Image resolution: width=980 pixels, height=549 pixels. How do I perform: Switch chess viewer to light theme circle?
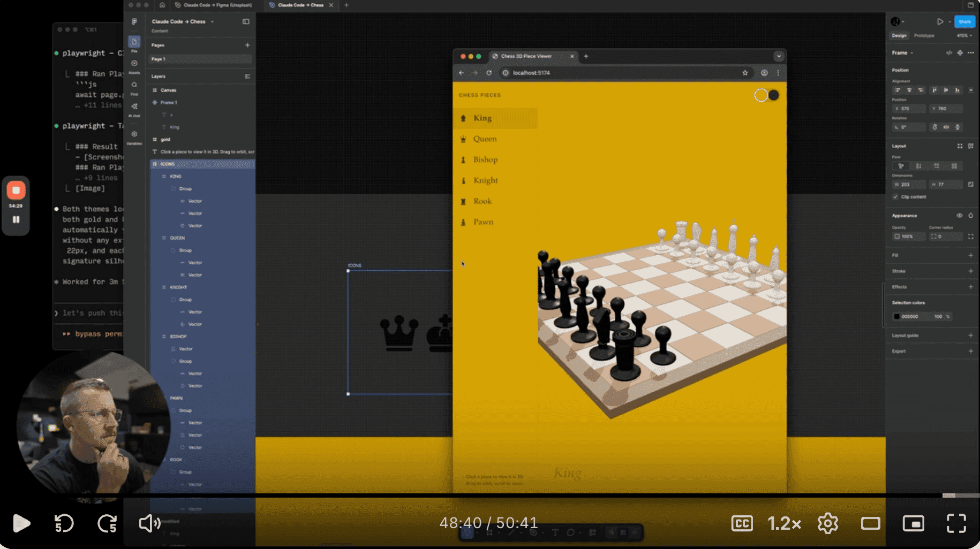tap(760, 95)
